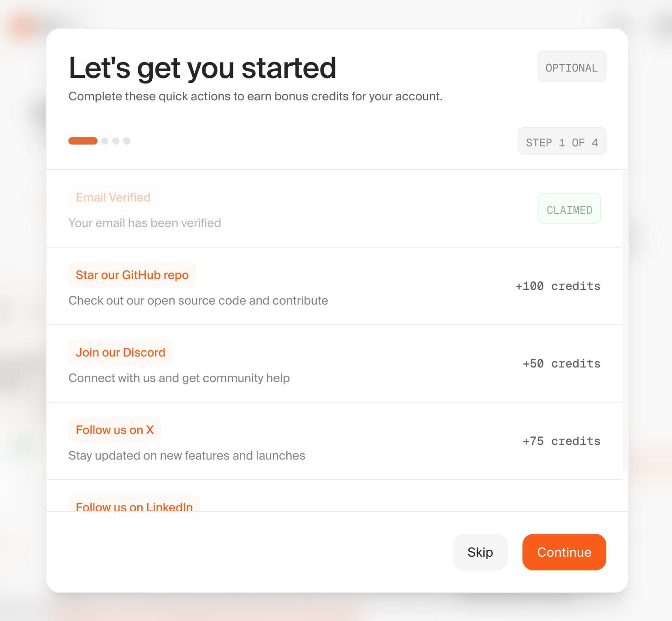Click Follow us on LinkedIn
The height and width of the screenshot is (621, 672).
(134, 506)
